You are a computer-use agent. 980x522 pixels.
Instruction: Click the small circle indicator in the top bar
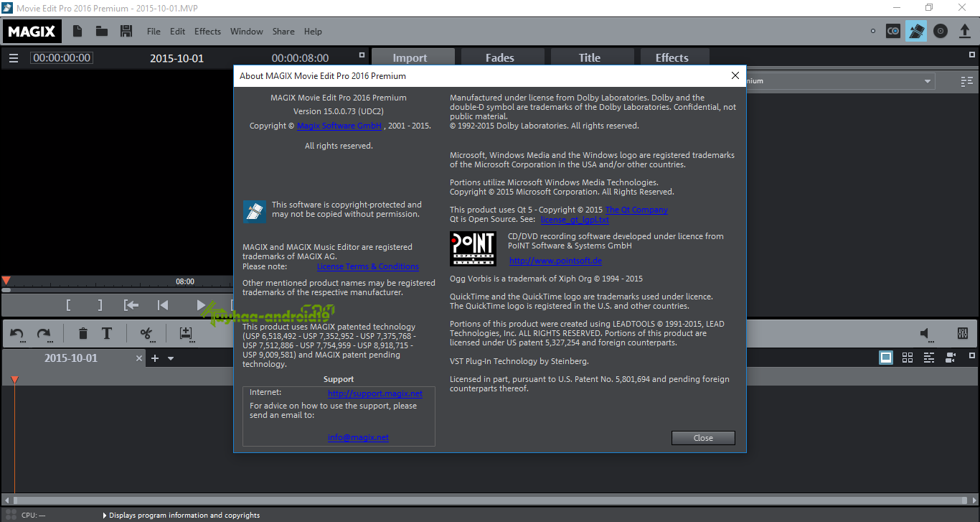point(873,31)
